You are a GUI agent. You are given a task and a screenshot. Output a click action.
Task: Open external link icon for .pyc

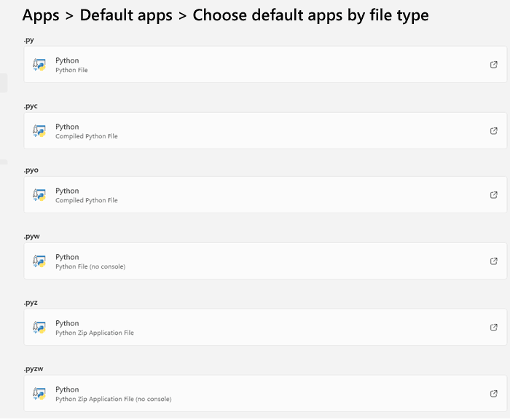point(494,131)
